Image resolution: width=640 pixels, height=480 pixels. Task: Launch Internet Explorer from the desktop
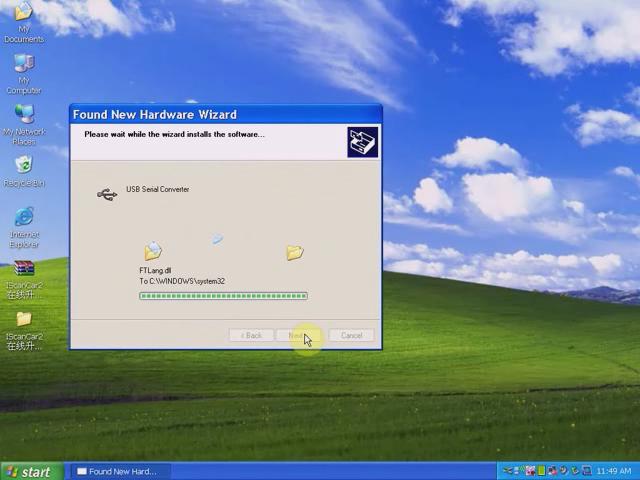pos(24,228)
